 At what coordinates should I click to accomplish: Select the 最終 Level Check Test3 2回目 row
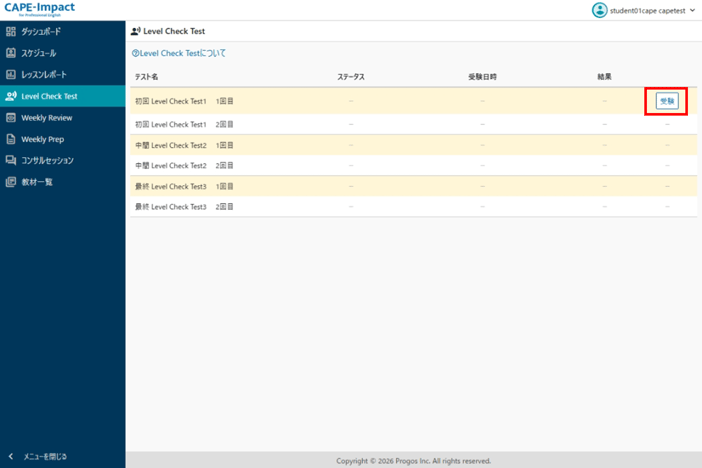tap(184, 207)
